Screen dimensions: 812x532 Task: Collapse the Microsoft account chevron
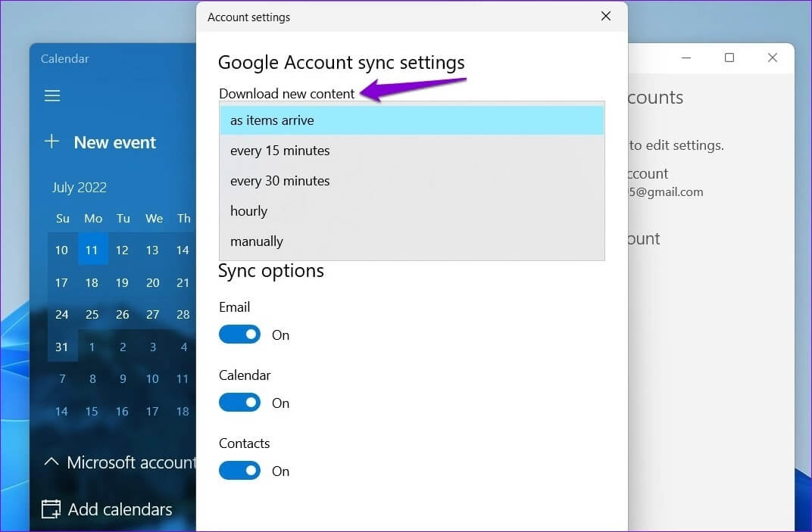coord(52,461)
